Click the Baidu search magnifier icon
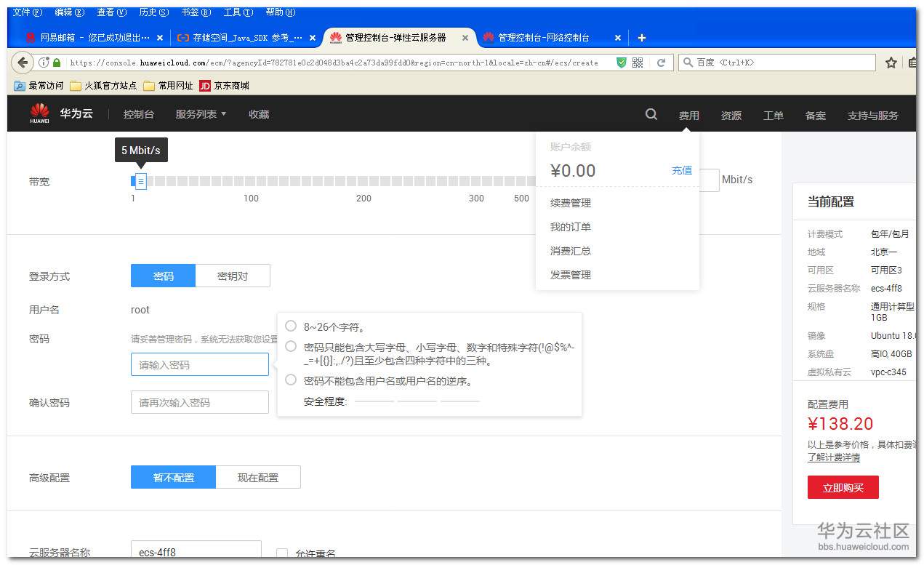 click(x=688, y=63)
